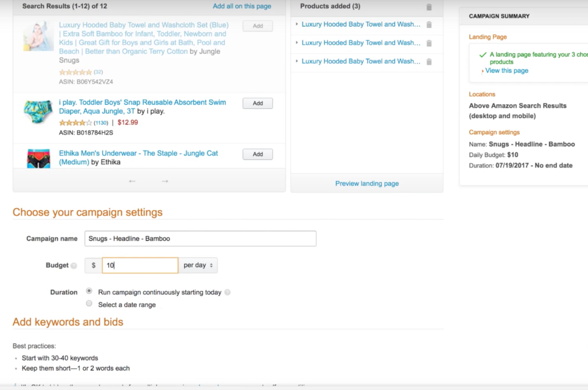Expand the first product in Products added

coord(297,25)
